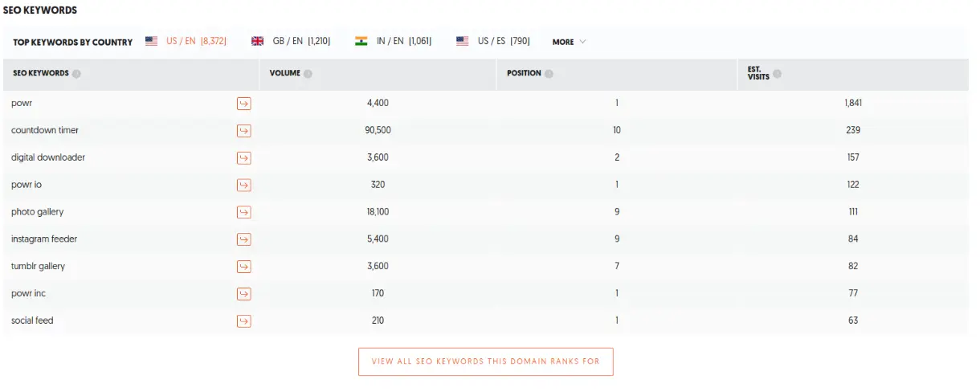Select volume value 320
Image resolution: width=980 pixels, height=392 pixels.
tap(378, 185)
